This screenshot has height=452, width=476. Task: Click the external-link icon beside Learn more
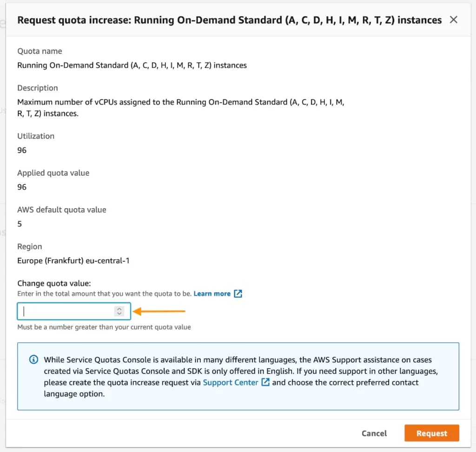[x=238, y=293]
